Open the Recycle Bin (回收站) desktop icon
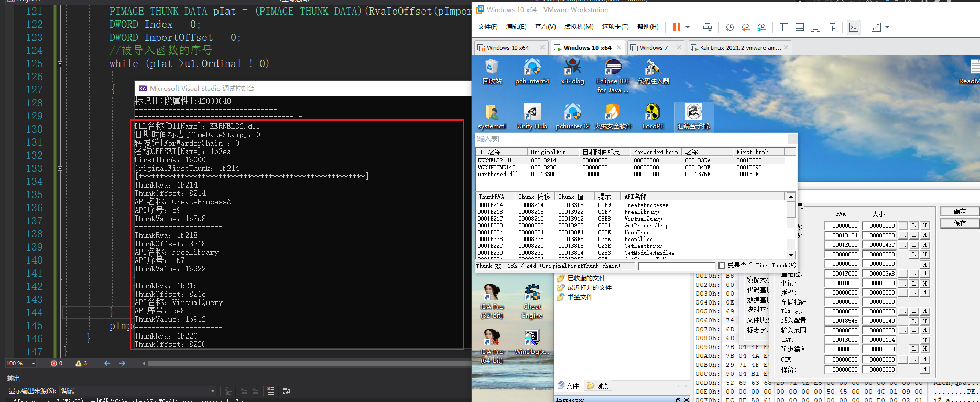The image size is (980, 402). tap(492, 71)
